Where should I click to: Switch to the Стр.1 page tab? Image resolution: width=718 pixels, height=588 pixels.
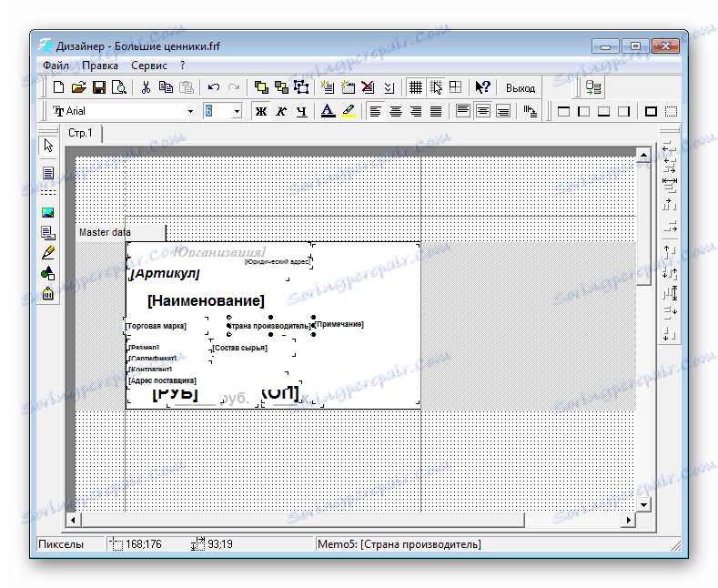(81, 133)
